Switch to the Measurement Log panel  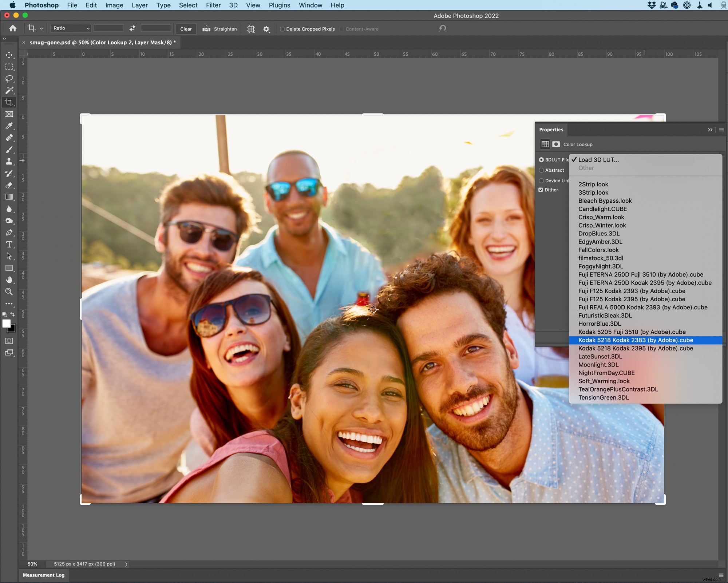tap(44, 575)
